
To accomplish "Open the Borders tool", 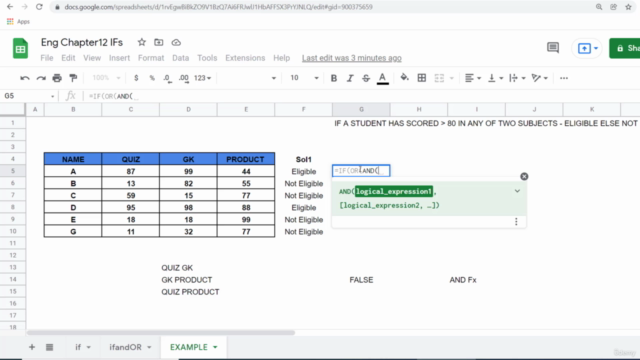I will pyautogui.click(x=422, y=78).
